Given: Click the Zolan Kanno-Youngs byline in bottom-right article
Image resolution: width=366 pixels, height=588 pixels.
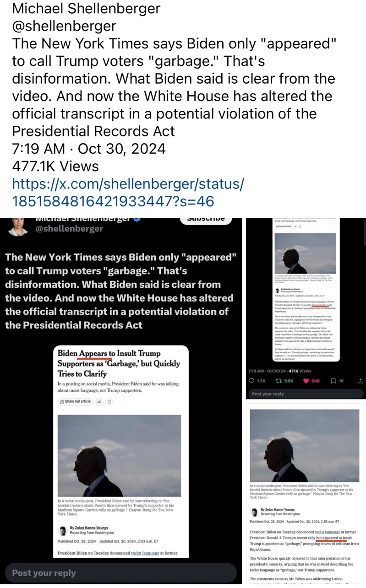Looking at the screenshot, I should pyautogui.click(x=277, y=510).
